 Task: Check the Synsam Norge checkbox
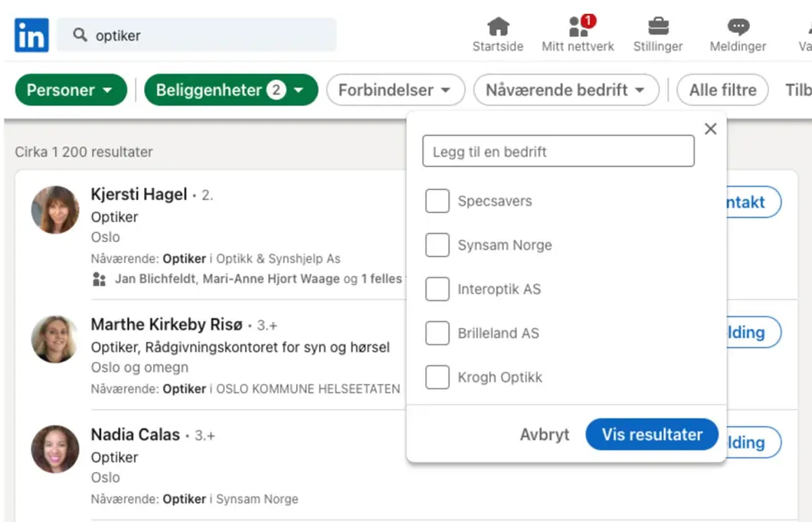[x=437, y=245]
